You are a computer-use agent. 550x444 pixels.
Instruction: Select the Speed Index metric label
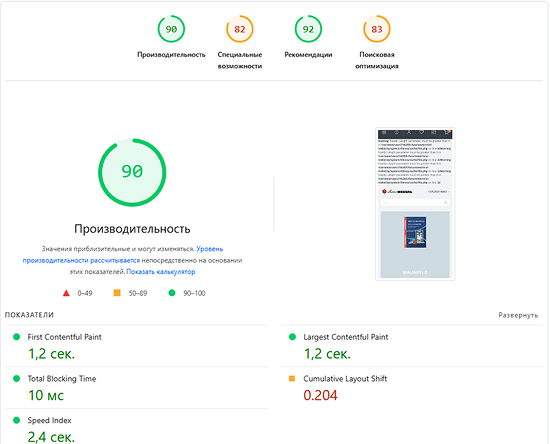tap(49, 420)
